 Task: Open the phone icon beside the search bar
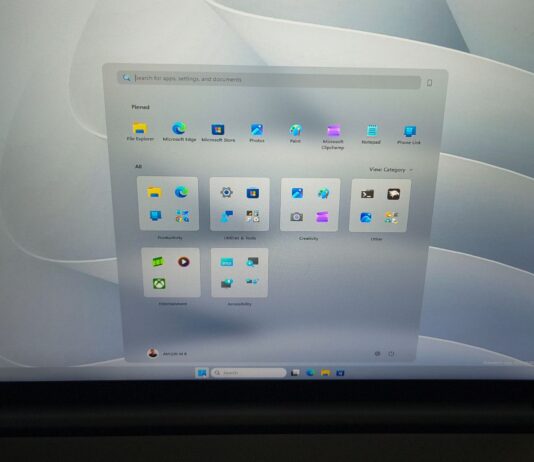[x=429, y=83]
